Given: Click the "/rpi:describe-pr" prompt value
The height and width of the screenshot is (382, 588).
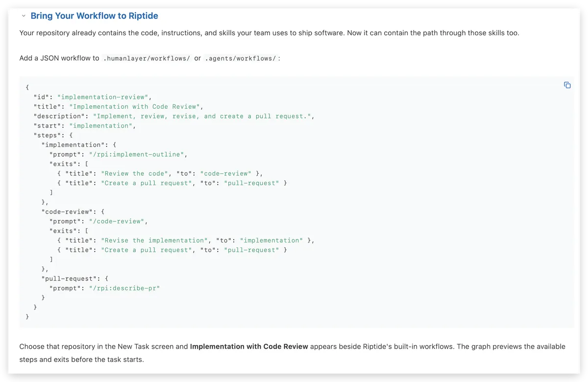Looking at the screenshot, I should (124, 288).
